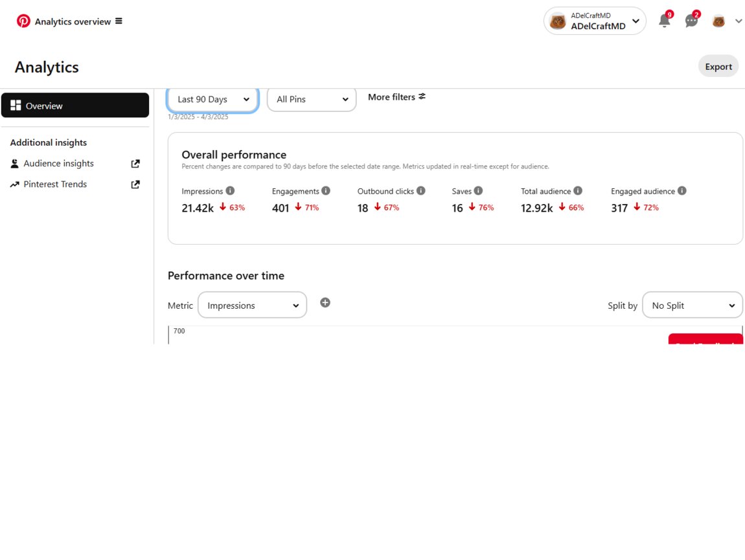Image resolution: width=745 pixels, height=560 pixels.
Task: Click the Saves info icon
Action: 478,191
